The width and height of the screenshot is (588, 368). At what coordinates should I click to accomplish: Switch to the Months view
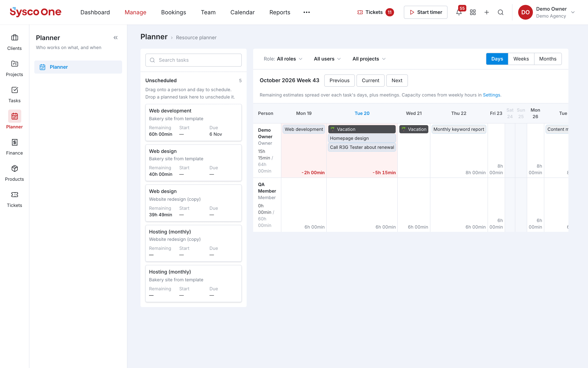click(x=548, y=59)
